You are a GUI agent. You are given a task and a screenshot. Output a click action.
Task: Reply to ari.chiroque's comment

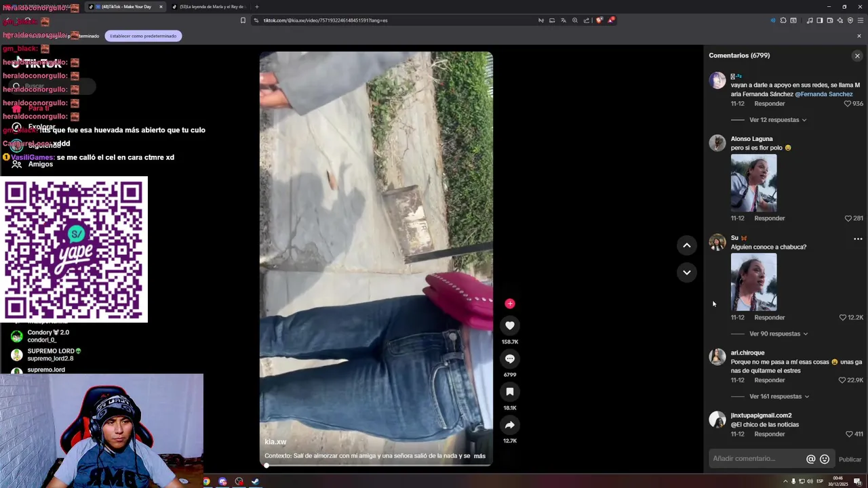[x=770, y=380]
